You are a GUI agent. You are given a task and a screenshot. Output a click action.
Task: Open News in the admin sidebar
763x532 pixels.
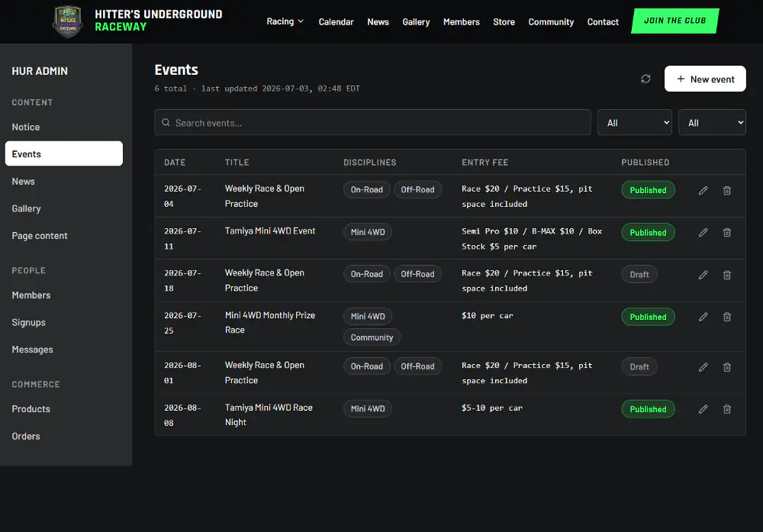[x=64, y=181]
